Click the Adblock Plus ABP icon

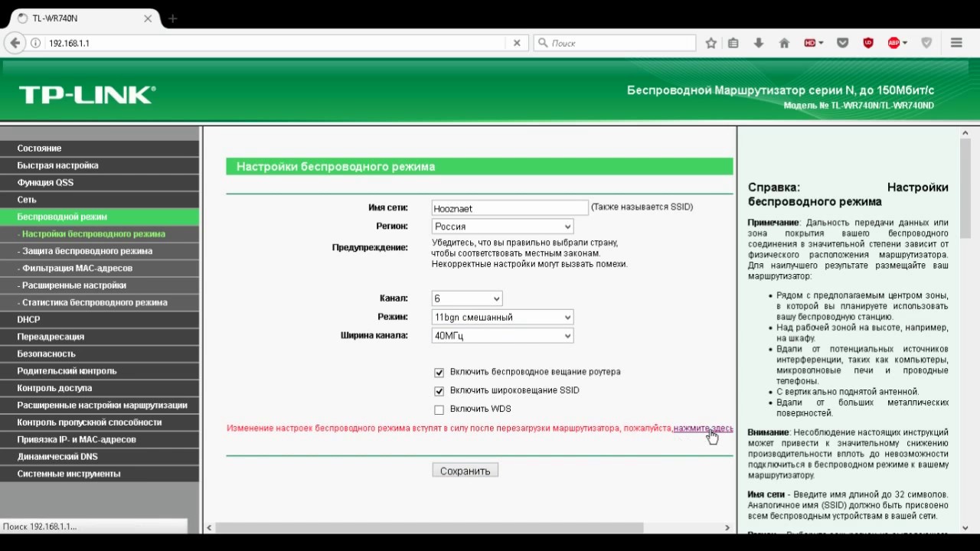pos(893,43)
